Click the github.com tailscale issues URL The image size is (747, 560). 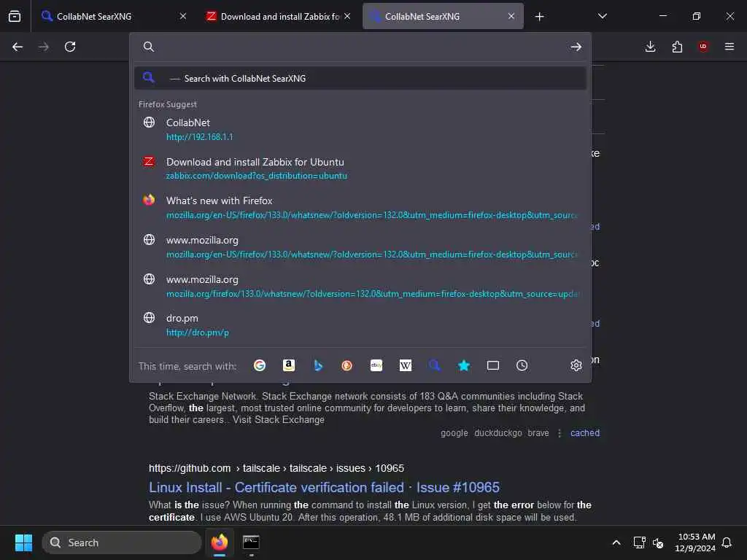[276, 468]
